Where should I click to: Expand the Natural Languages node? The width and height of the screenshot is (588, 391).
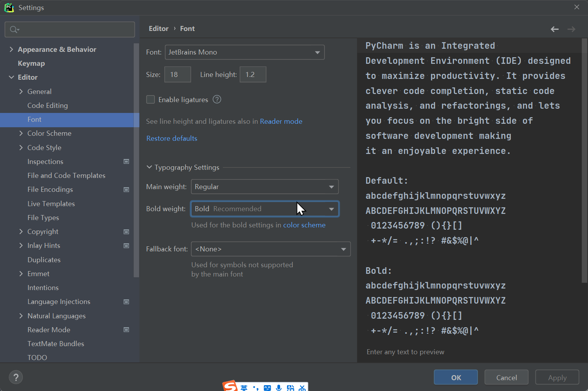(x=21, y=316)
